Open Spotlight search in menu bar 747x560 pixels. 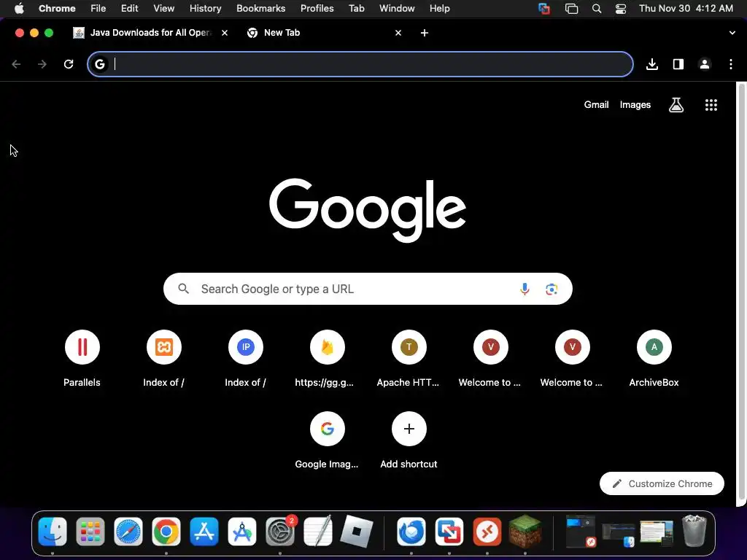pos(597,9)
